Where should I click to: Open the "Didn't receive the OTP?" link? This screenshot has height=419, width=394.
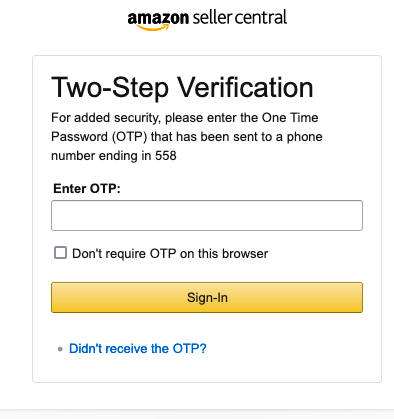pos(138,349)
